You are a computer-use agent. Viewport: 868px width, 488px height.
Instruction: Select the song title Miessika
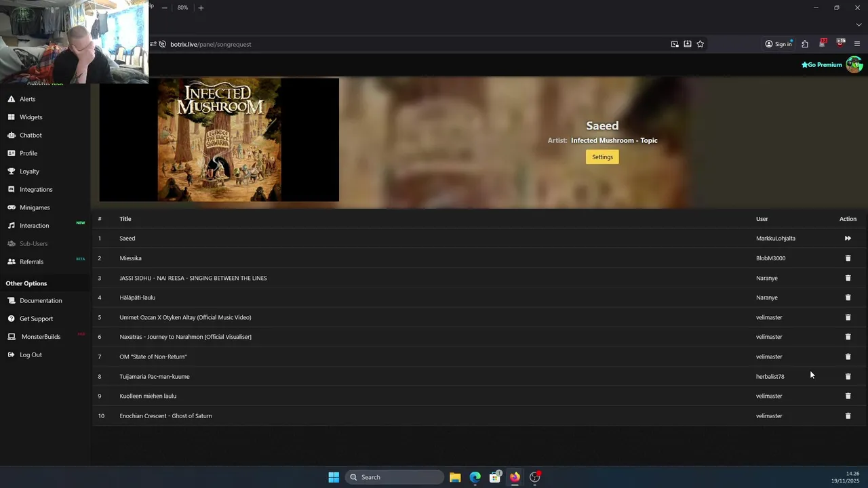(130, 258)
